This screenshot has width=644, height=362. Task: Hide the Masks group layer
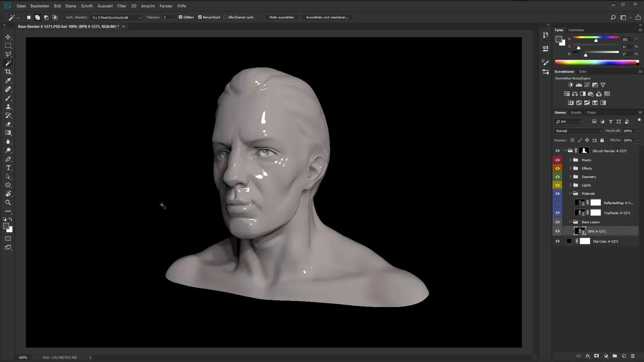(x=557, y=160)
